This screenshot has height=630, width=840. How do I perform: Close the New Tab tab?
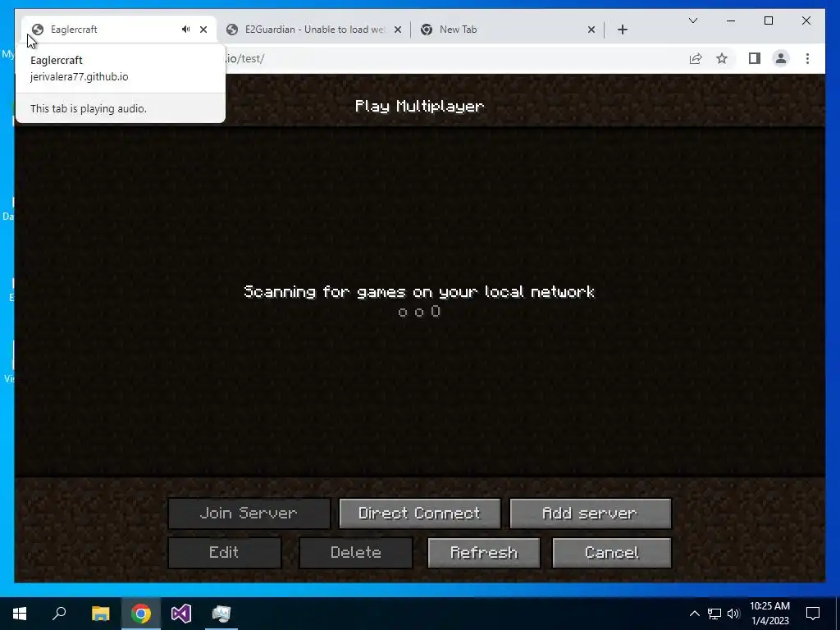click(591, 30)
